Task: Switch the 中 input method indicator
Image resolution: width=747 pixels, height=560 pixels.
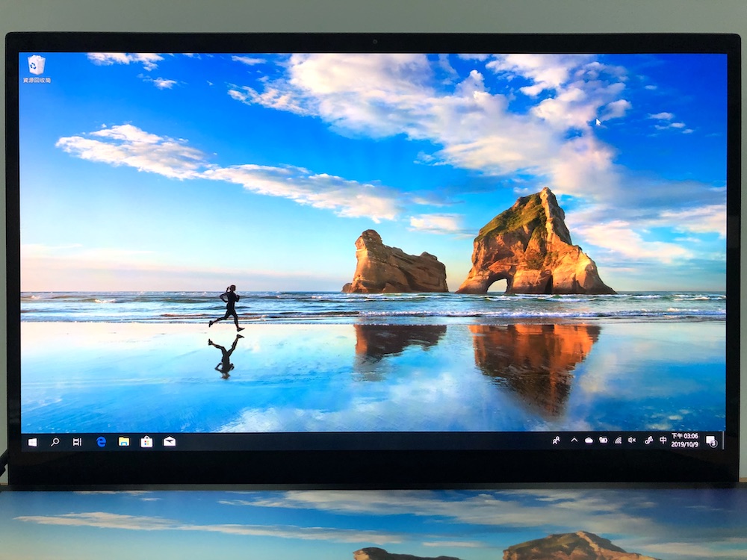Action: tap(663, 440)
